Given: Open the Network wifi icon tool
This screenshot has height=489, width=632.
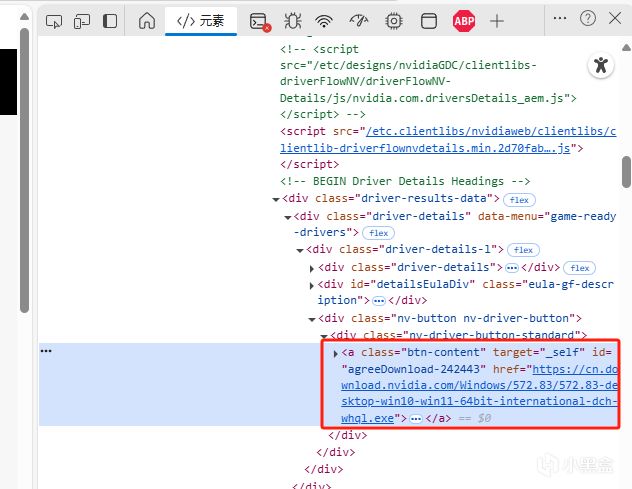Looking at the screenshot, I should 324,21.
